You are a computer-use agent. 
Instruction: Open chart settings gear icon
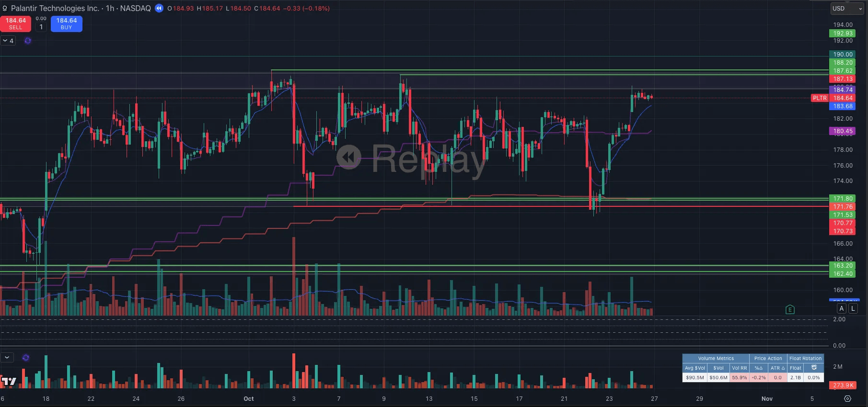point(847,398)
